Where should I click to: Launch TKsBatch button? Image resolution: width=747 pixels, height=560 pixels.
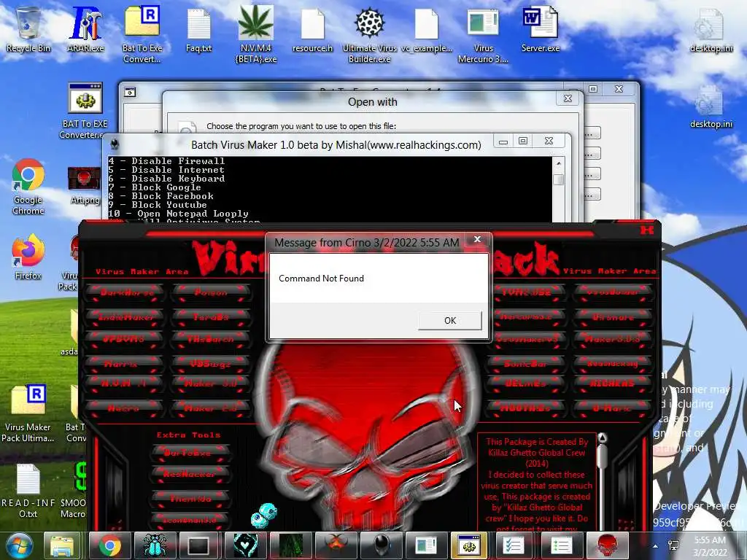211,339
